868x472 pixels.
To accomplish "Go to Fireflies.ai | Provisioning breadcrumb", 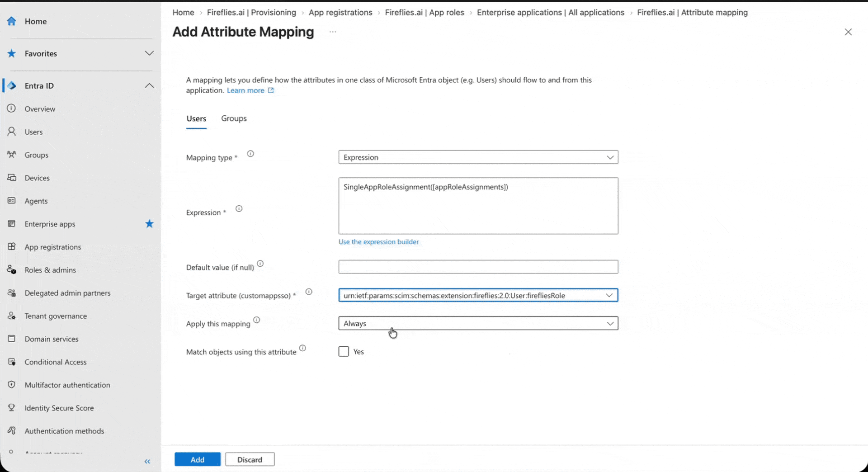I will pyautogui.click(x=251, y=13).
